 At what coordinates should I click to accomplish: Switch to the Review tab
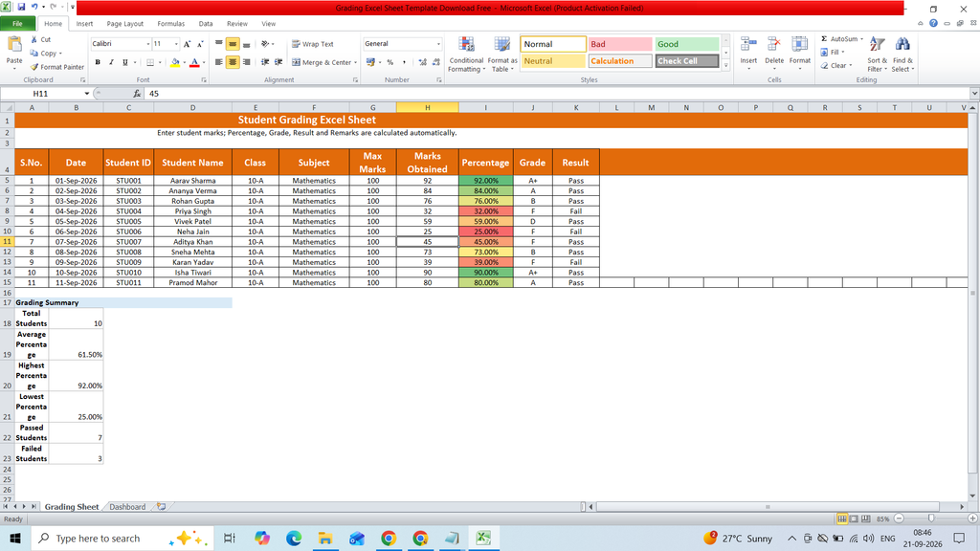point(237,24)
